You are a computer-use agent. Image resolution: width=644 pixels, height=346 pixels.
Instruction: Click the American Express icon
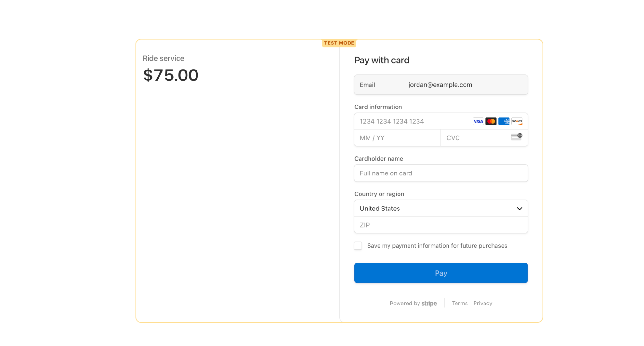pos(504,121)
